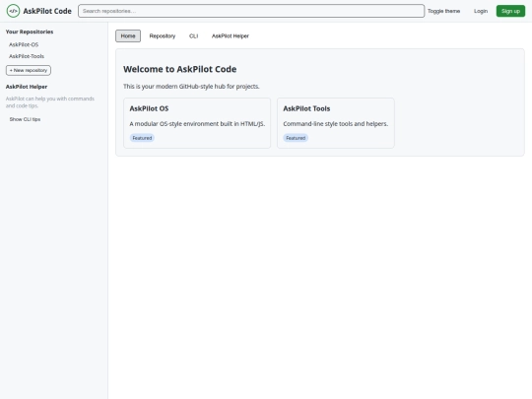Open AskPilot-OS in the sidebar
Screen dimensions: 532x399
point(24,44)
